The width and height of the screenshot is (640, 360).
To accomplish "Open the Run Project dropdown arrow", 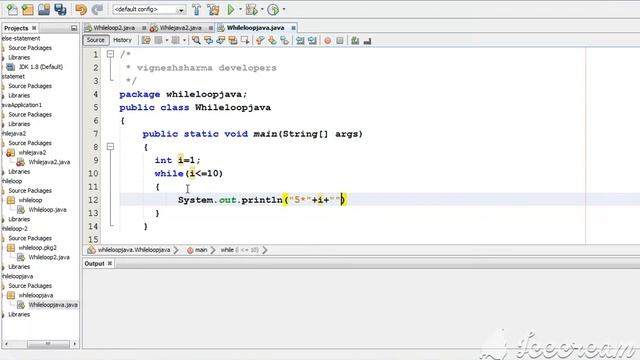I will (240, 9).
